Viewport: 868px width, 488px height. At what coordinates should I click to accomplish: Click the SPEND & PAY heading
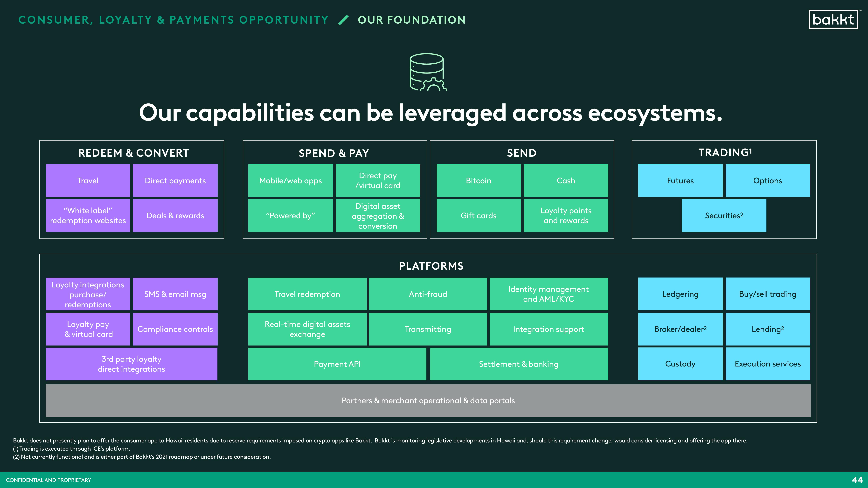tap(334, 153)
